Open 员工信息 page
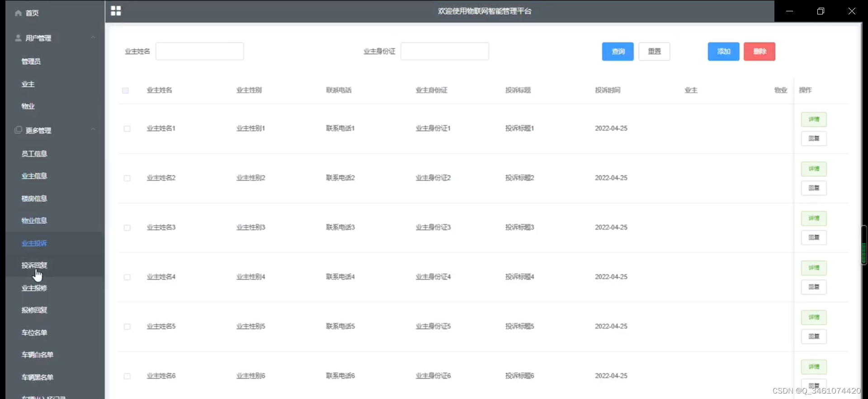The height and width of the screenshot is (399, 868). pyautogui.click(x=34, y=154)
